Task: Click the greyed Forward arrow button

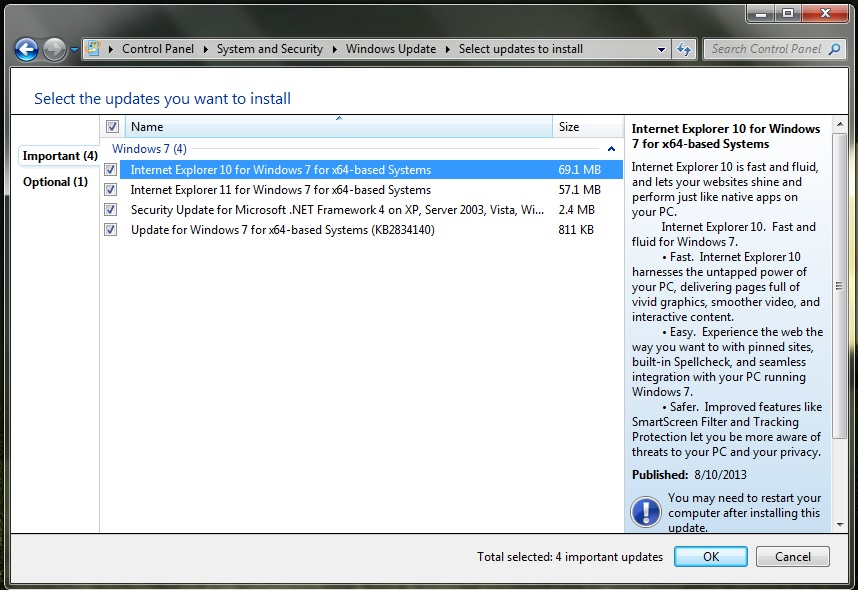Action: [x=54, y=50]
